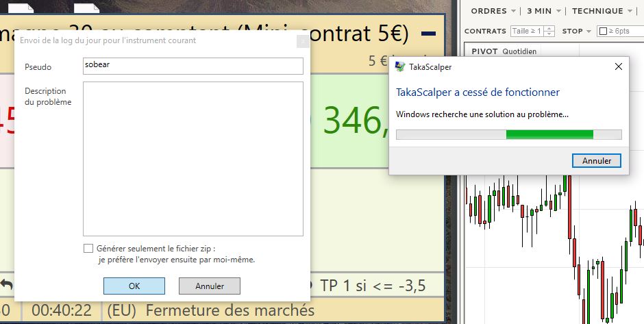Click the PIVOT Quotidien label on chart
This screenshot has height=324, width=644.
tap(504, 51)
